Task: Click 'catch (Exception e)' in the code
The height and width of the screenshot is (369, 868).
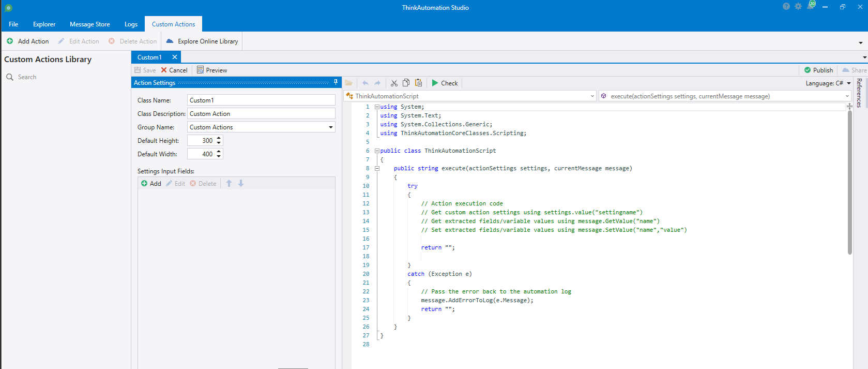Action: [x=439, y=274]
